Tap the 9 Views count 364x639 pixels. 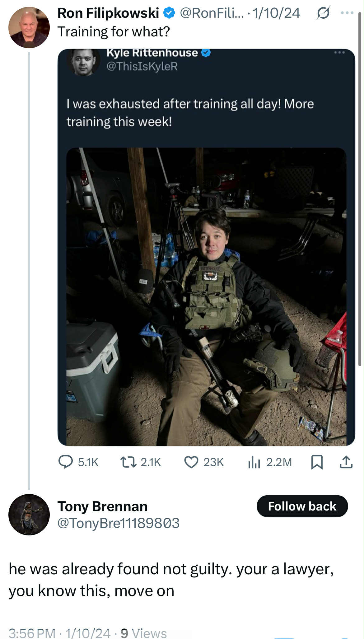pos(143,633)
